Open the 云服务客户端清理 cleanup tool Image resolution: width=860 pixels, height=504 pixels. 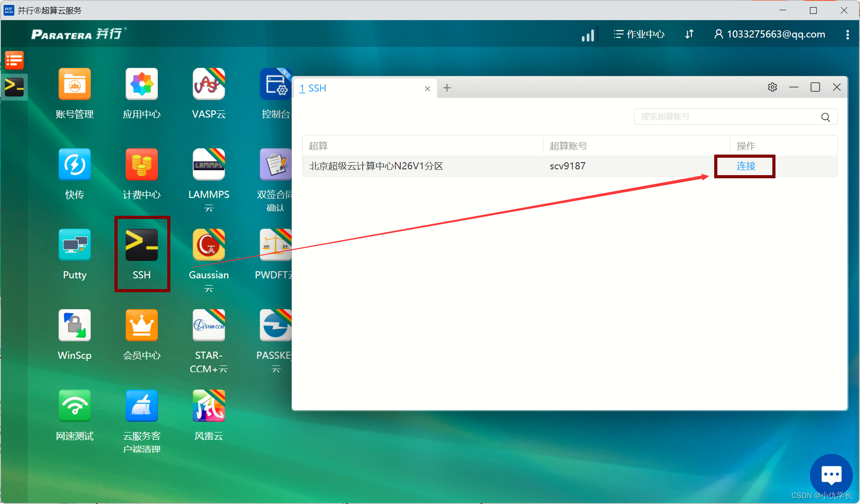pyautogui.click(x=141, y=406)
